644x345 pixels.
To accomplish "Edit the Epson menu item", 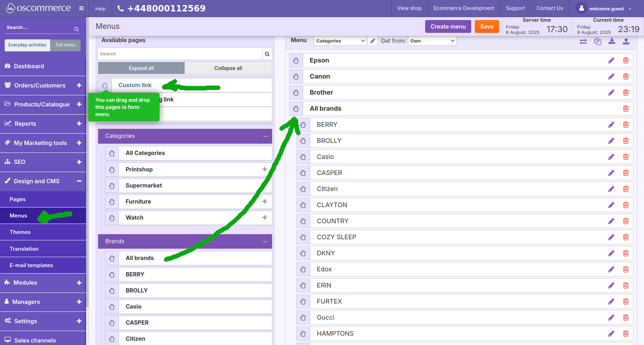I will point(612,60).
